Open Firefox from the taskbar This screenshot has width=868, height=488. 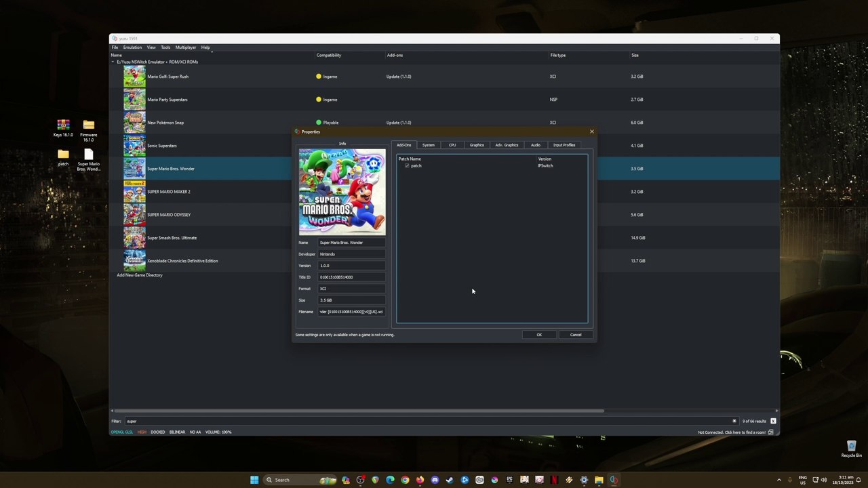[x=420, y=480]
